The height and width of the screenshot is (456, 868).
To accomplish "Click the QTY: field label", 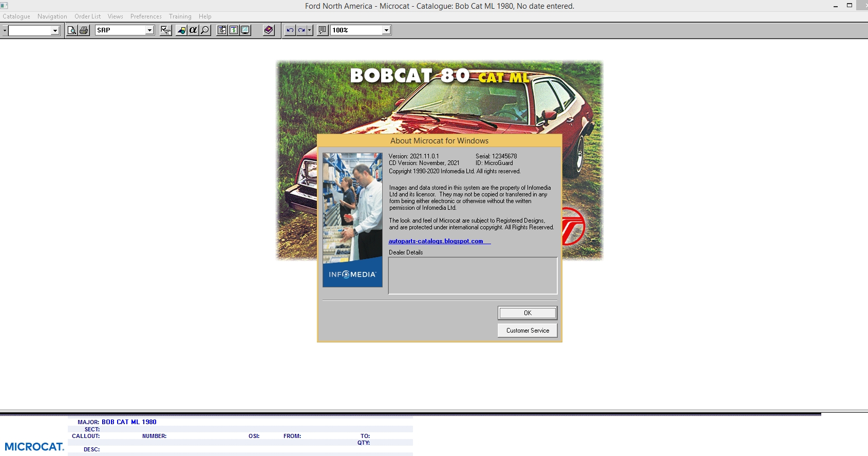I will click(364, 443).
